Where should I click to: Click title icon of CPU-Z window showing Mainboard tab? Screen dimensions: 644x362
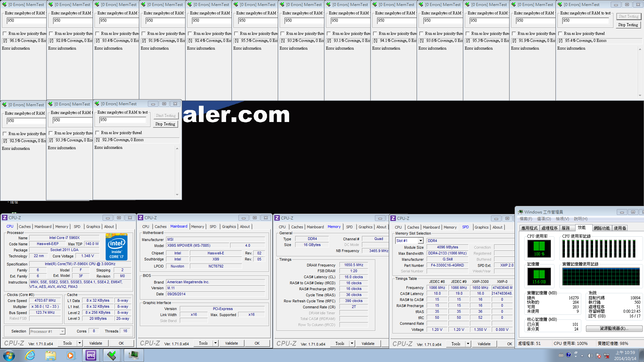141,218
